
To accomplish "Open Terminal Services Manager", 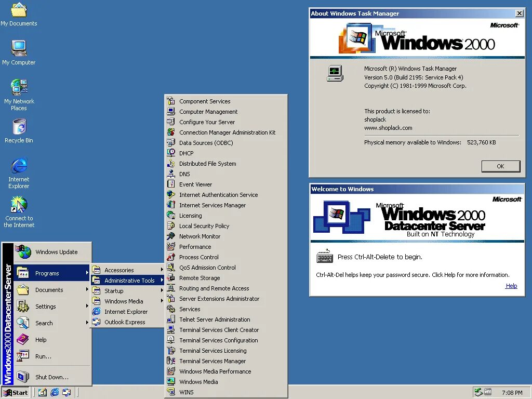I will [x=226, y=361].
